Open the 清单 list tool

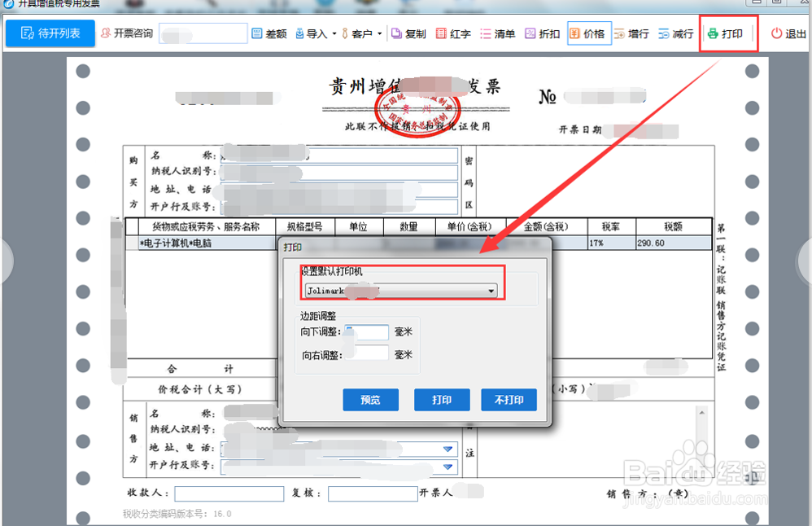pyautogui.click(x=498, y=33)
